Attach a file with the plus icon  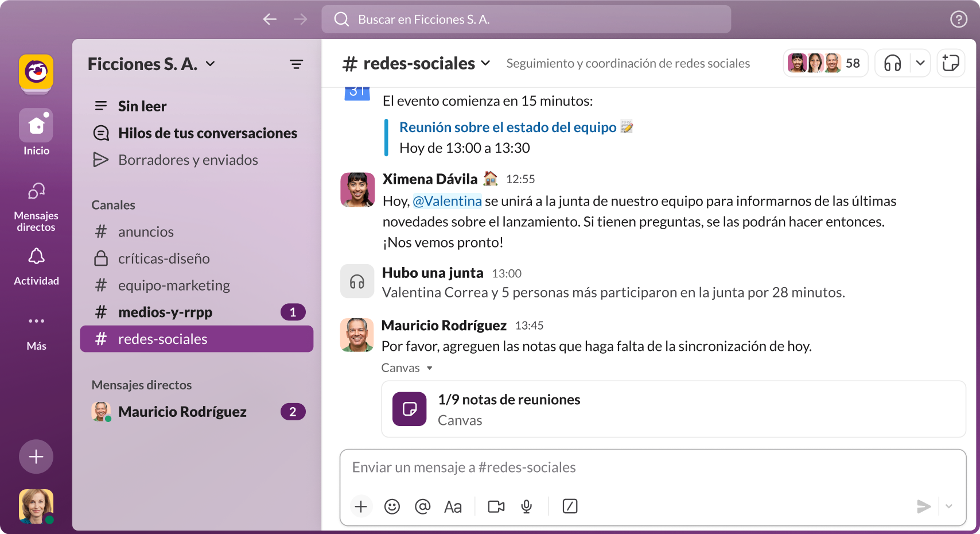click(x=361, y=506)
